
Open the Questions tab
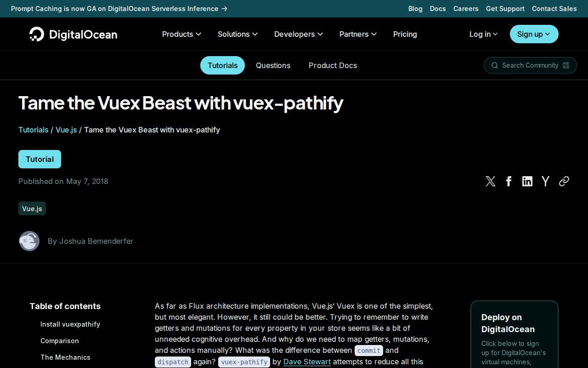(x=273, y=65)
